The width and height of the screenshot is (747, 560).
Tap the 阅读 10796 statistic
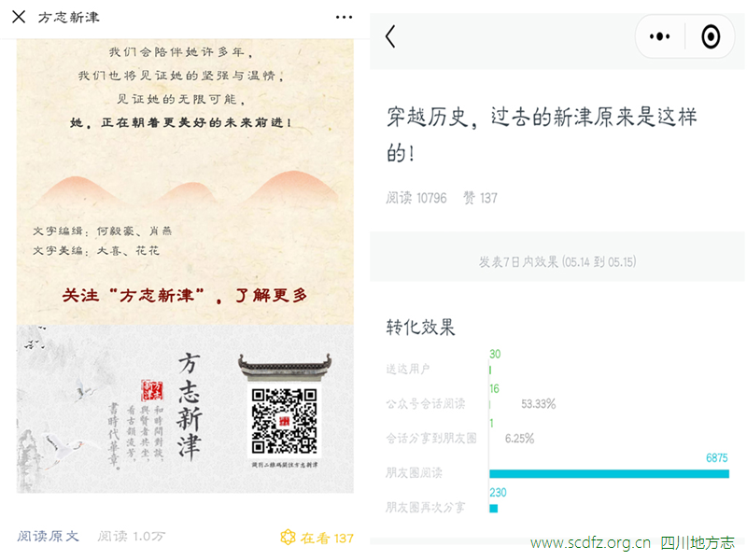point(416,198)
